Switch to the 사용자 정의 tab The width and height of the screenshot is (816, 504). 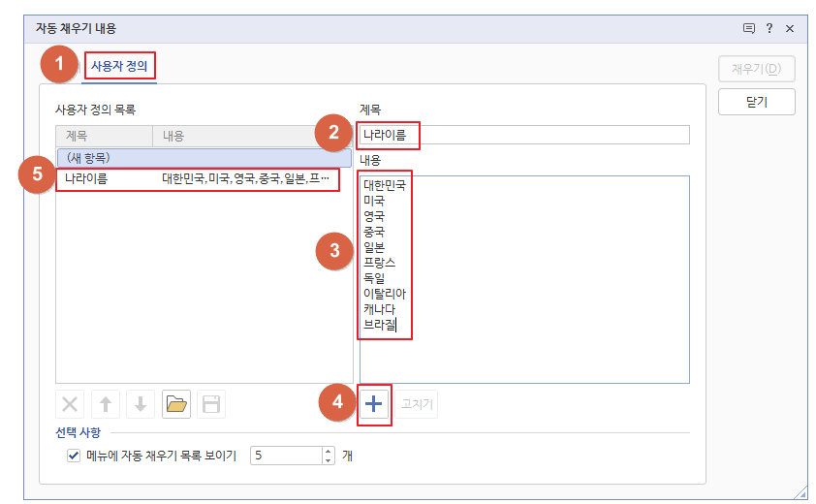coord(119,66)
